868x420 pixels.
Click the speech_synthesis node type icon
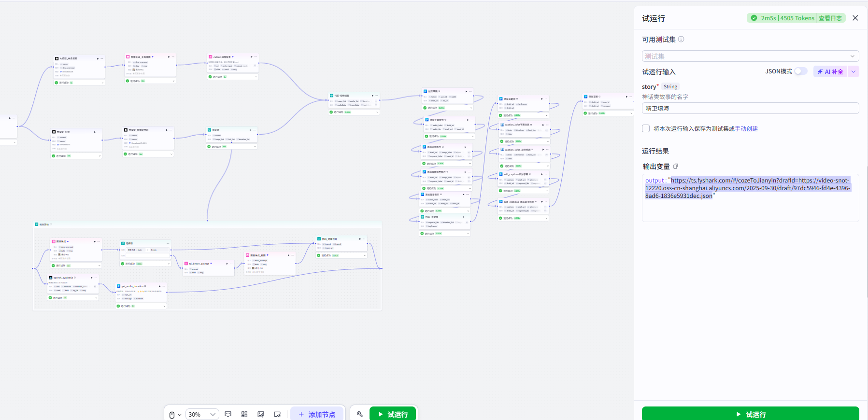tap(51, 278)
